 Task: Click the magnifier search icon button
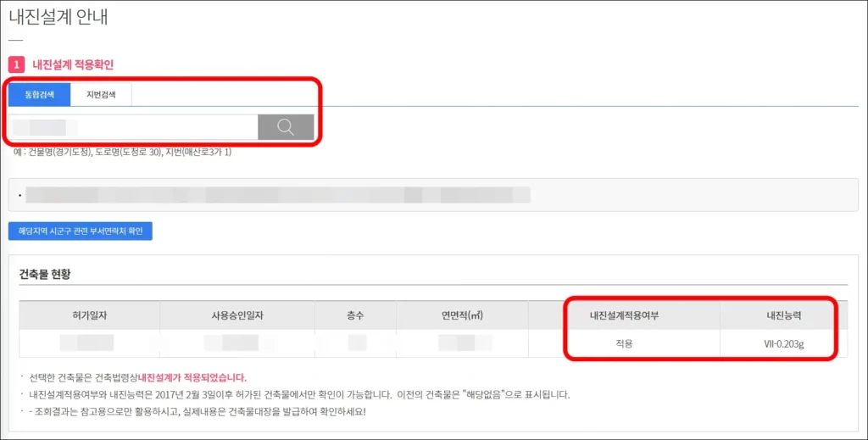(x=286, y=127)
